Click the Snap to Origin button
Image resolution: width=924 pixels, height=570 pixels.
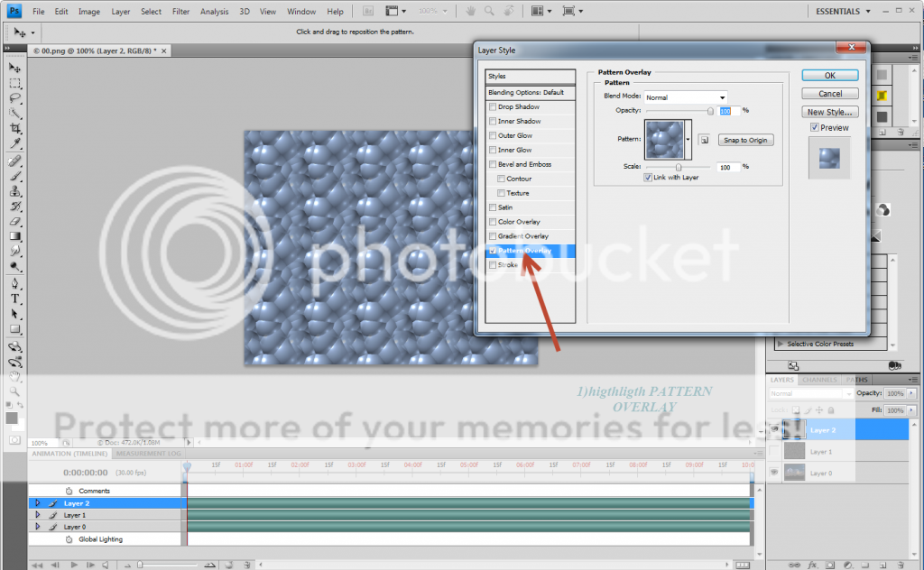(746, 140)
